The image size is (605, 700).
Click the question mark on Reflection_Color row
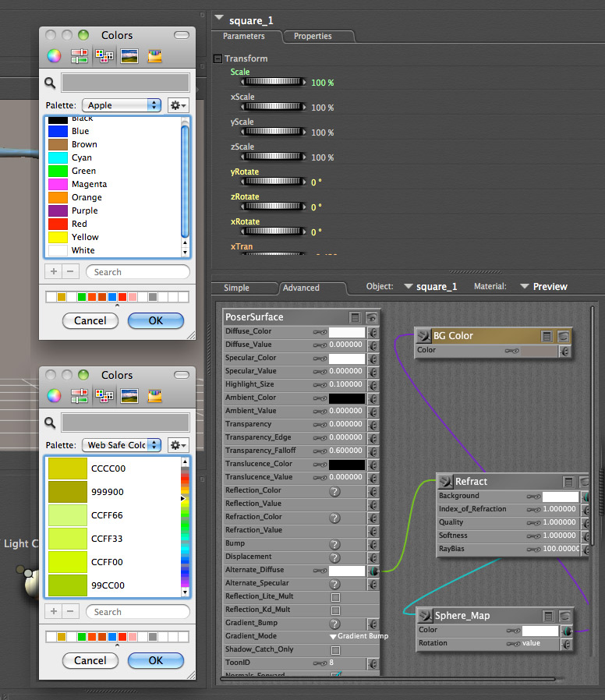334,492
